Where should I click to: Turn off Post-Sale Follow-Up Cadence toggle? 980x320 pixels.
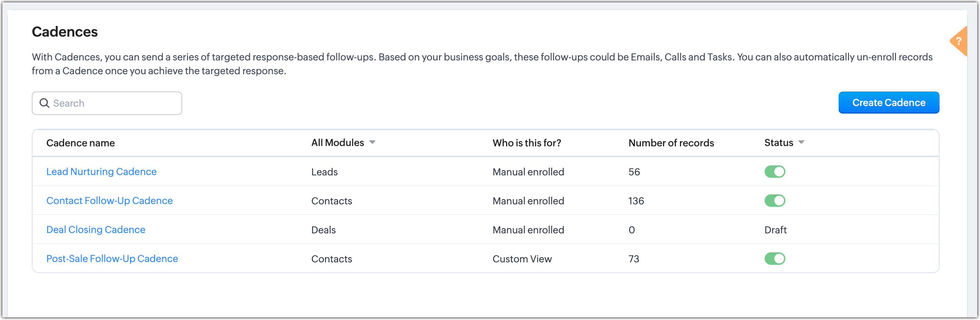point(775,259)
